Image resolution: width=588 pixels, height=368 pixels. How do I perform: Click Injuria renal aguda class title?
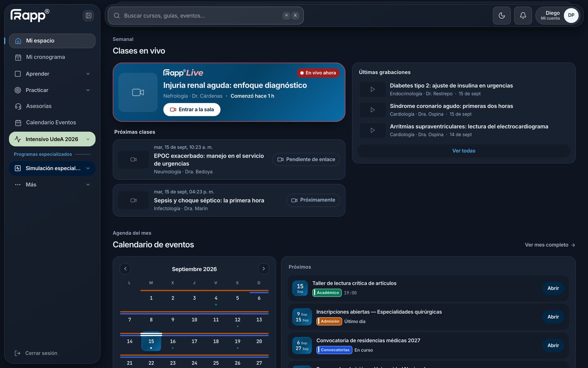[235, 85]
